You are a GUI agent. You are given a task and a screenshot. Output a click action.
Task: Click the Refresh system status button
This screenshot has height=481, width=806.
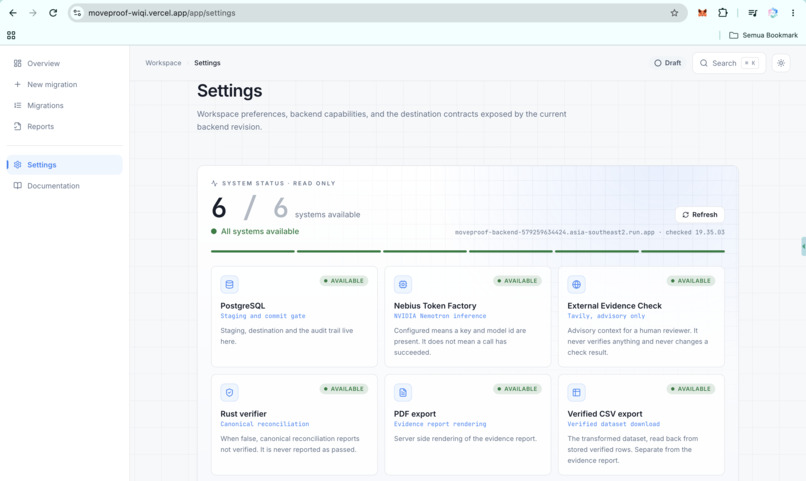(700, 214)
